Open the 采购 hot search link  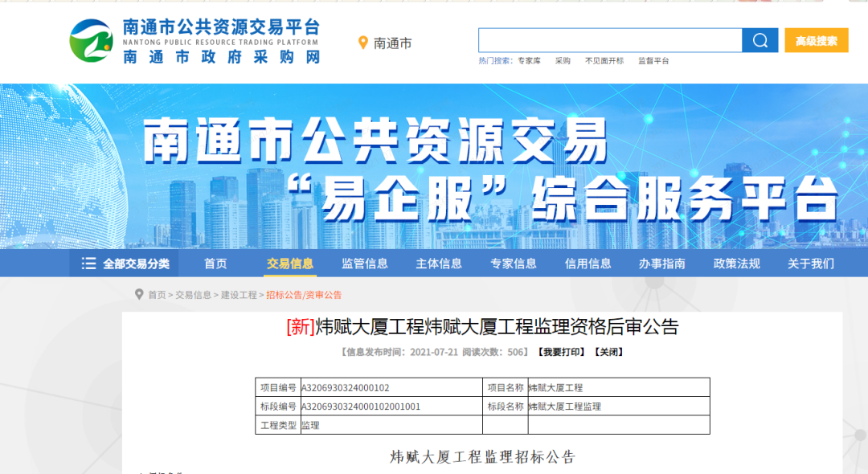(x=563, y=60)
